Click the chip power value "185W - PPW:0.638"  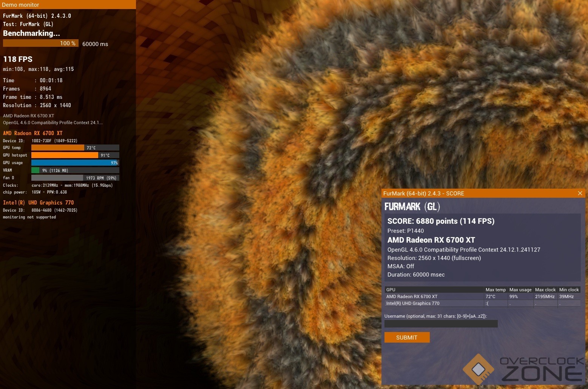tap(49, 192)
